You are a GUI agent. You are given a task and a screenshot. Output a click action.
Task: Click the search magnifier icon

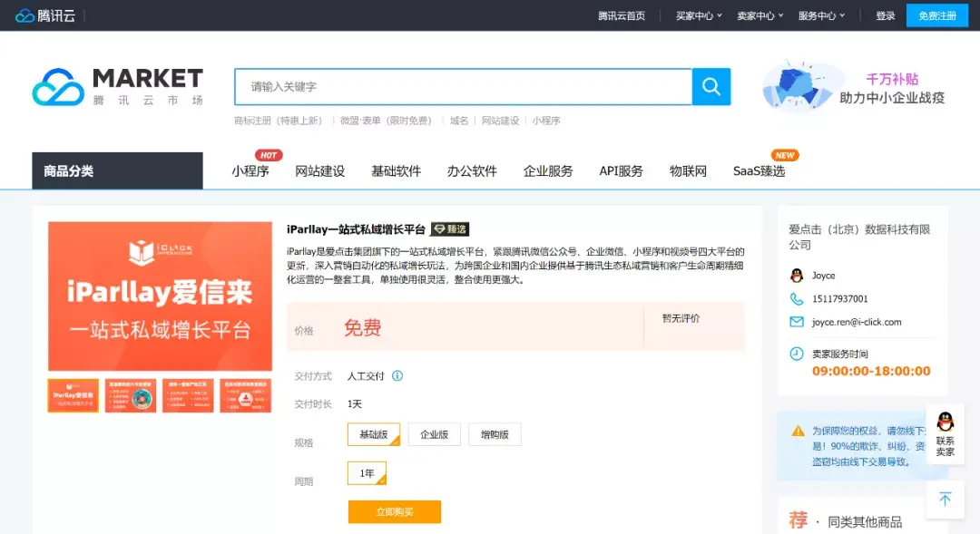710,87
